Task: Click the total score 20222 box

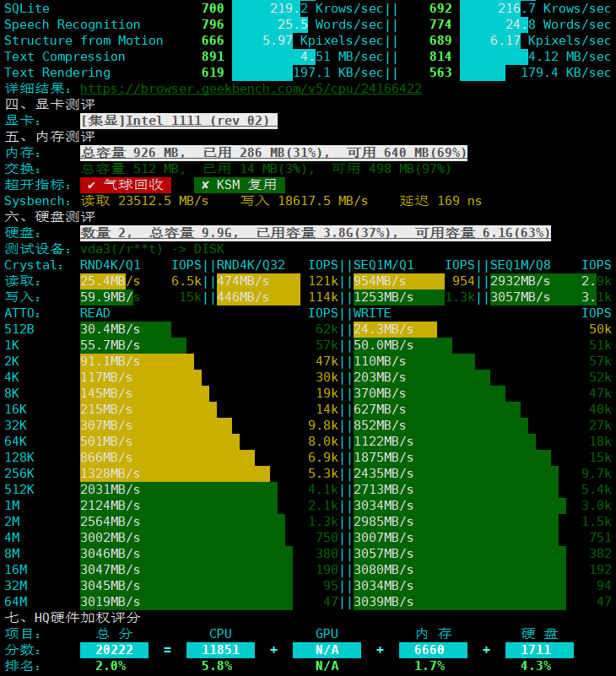Action: pos(114,650)
